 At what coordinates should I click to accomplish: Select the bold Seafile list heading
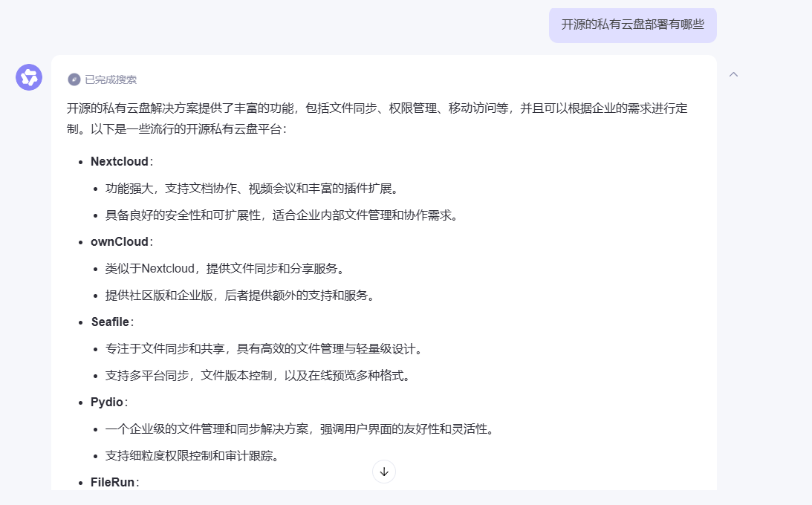tap(110, 322)
